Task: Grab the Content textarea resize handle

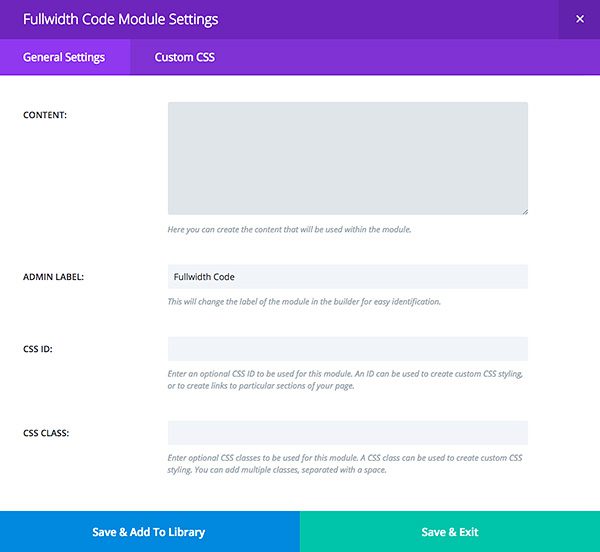Action: click(525, 212)
